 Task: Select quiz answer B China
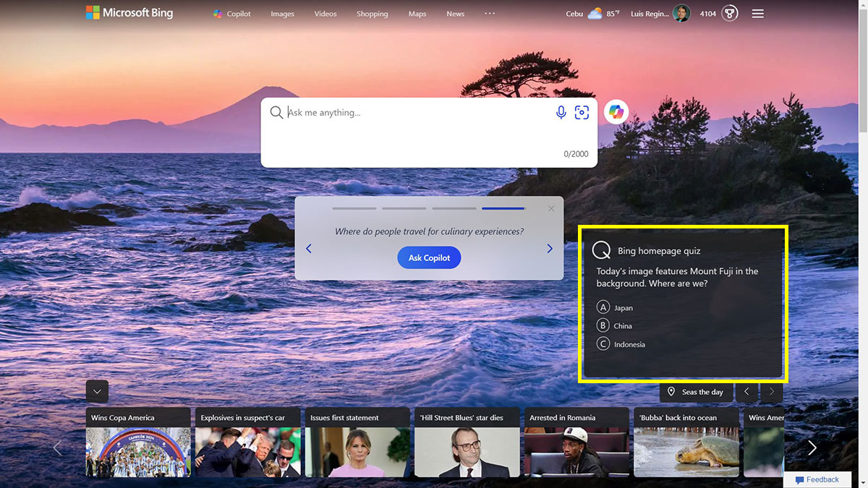[614, 325]
